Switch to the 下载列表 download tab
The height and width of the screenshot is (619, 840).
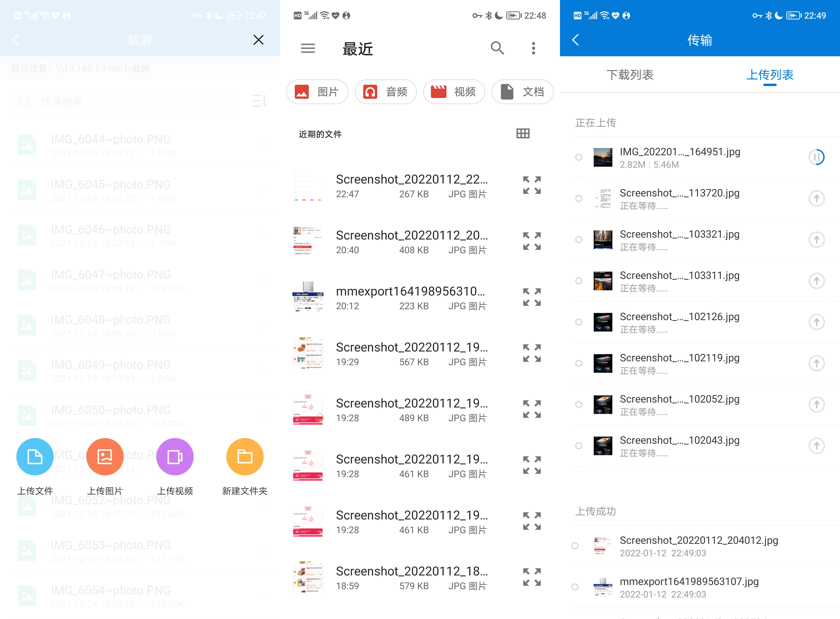tap(630, 75)
